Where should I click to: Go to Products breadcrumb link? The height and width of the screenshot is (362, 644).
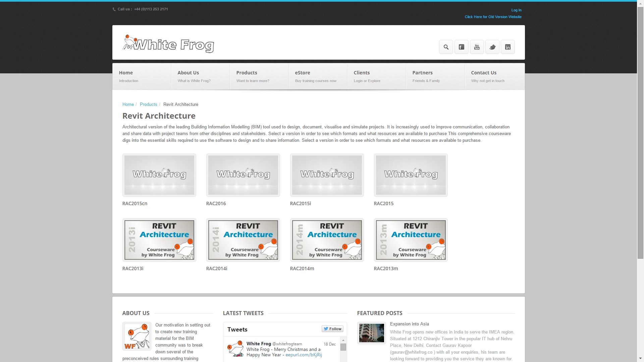(148, 105)
